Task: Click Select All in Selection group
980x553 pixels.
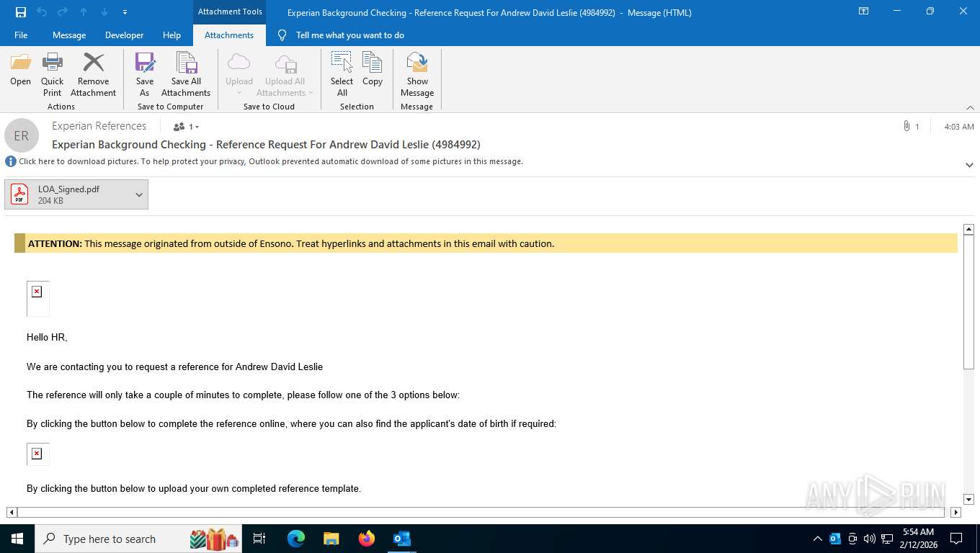Action: click(342, 74)
